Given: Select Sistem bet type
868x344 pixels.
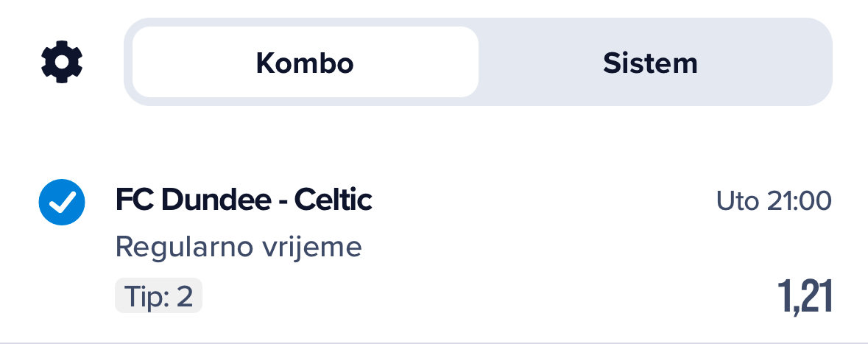Looking at the screenshot, I should (650, 63).
